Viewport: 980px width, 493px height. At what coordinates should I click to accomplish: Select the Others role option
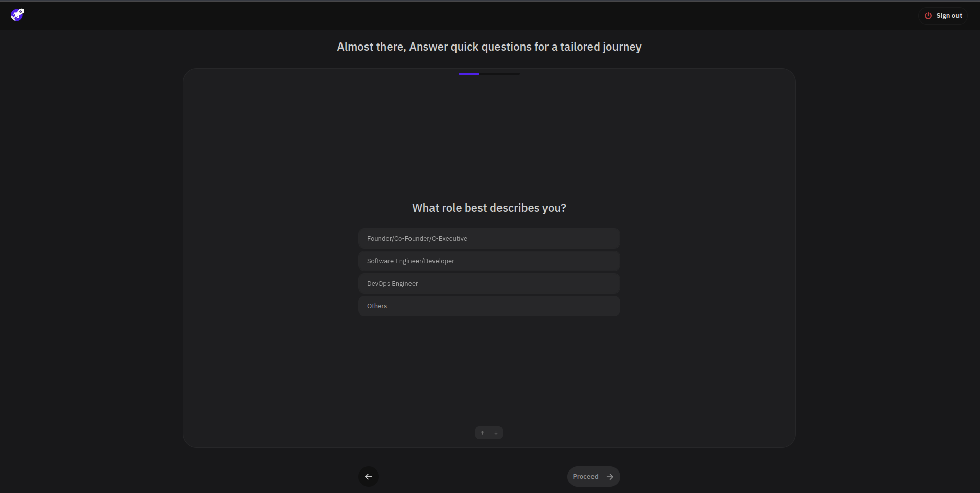pos(489,306)
